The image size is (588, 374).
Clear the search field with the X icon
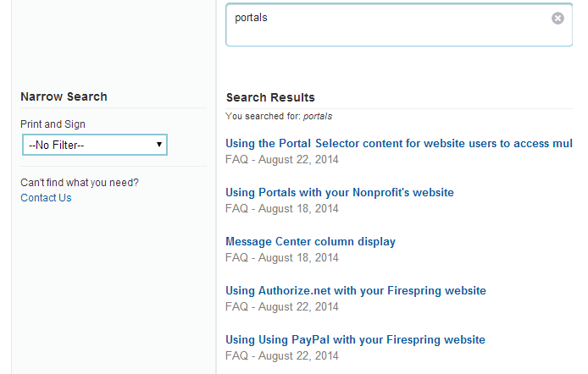click(557, 18)
